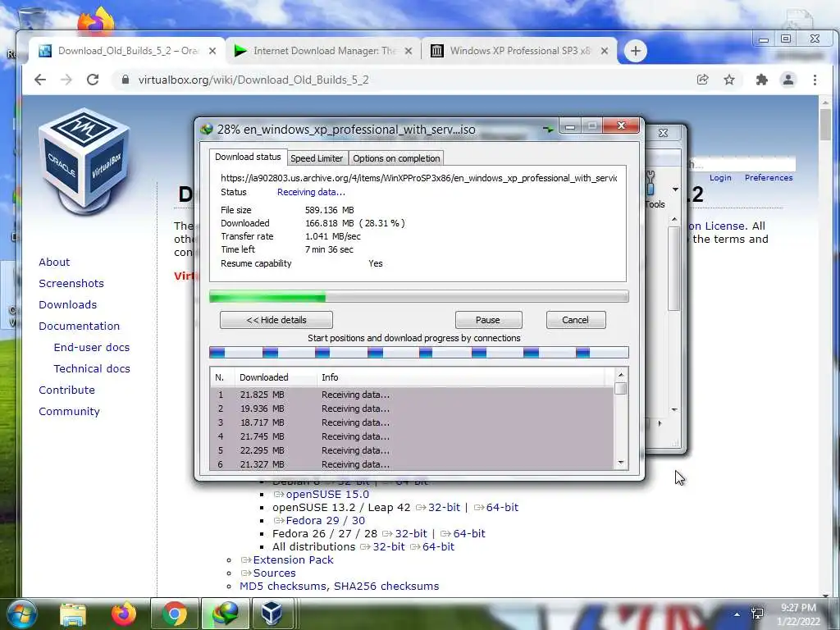Click the Hide details button
This screenshot has width=840, height=630.
276,320
